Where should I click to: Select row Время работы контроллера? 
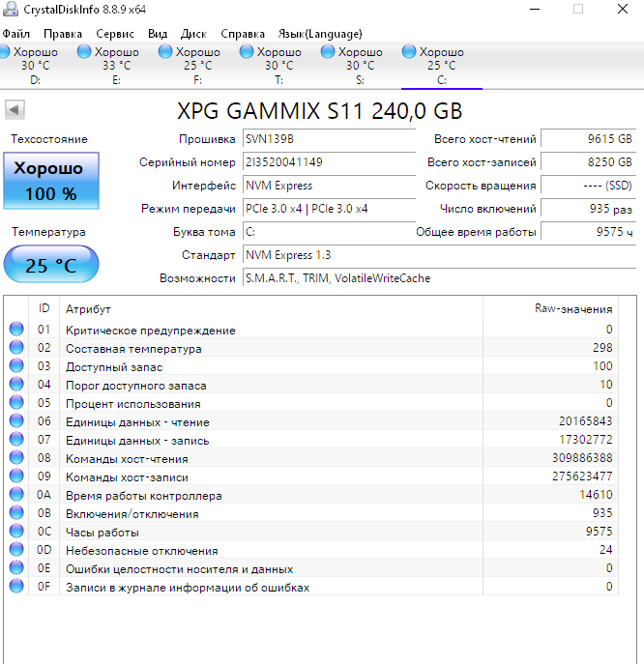tap(311, 494)
